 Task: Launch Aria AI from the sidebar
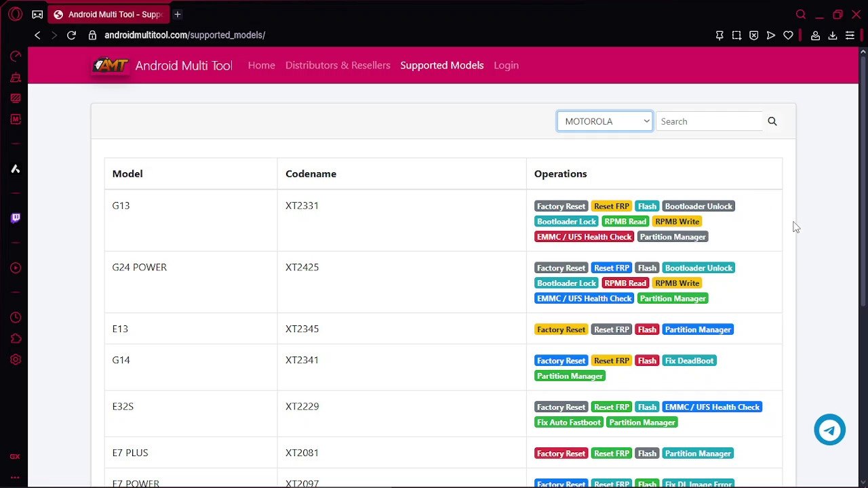(16, 169)
